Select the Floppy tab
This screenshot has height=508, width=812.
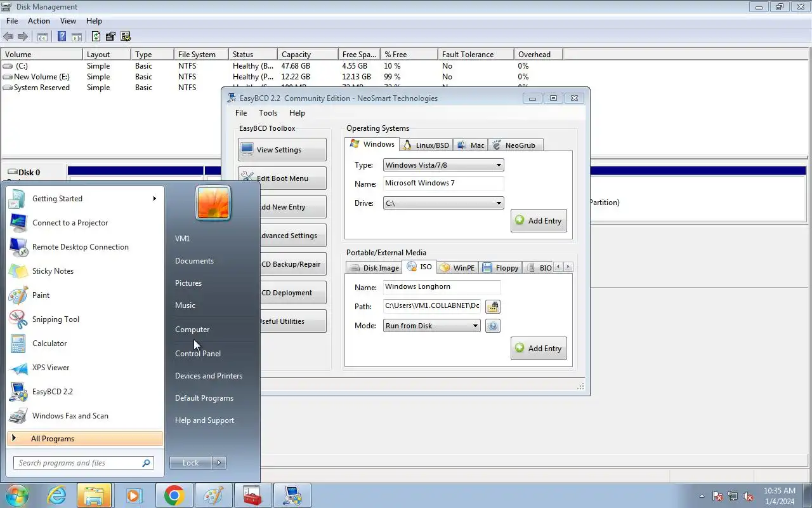click(x=501, y=268)
